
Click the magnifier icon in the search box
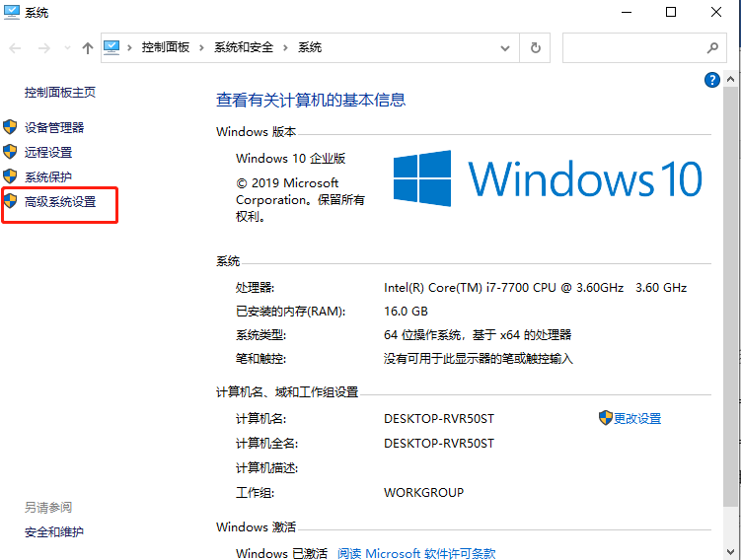point(712,47)
